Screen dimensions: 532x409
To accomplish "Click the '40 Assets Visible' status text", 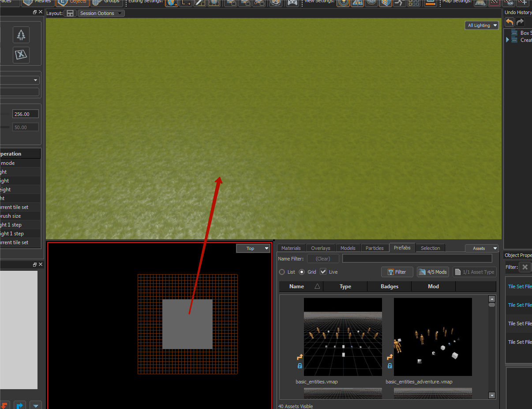I will point(296,406).
